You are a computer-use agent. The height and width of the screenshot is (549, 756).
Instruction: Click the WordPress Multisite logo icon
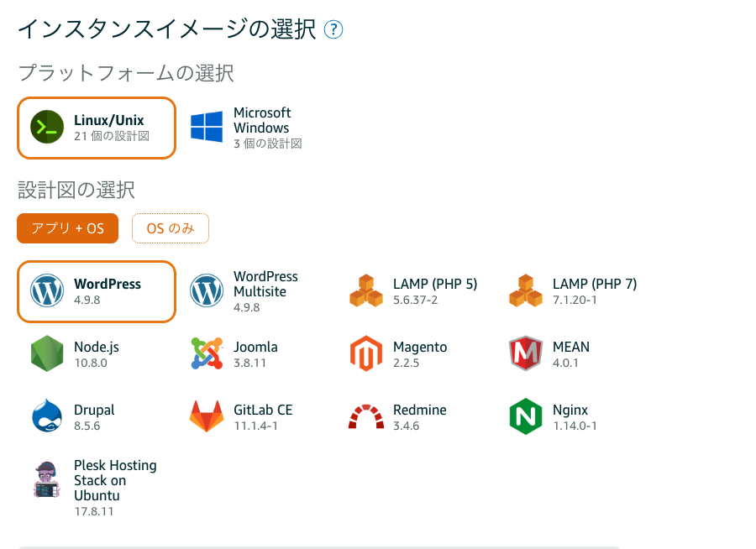(207, 290)
